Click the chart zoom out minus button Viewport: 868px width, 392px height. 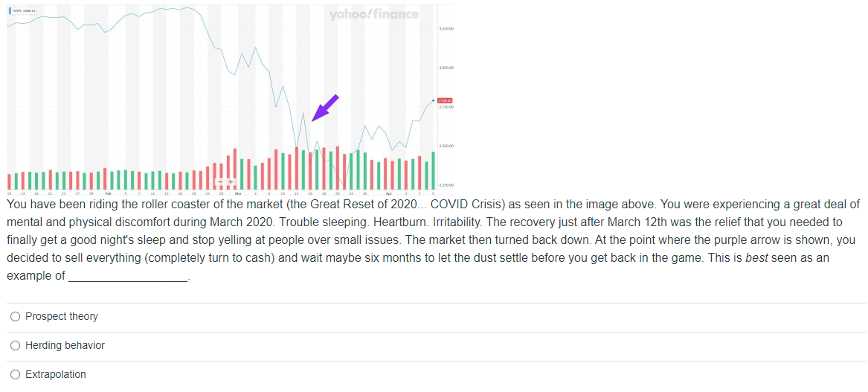(x=221, y=181)
